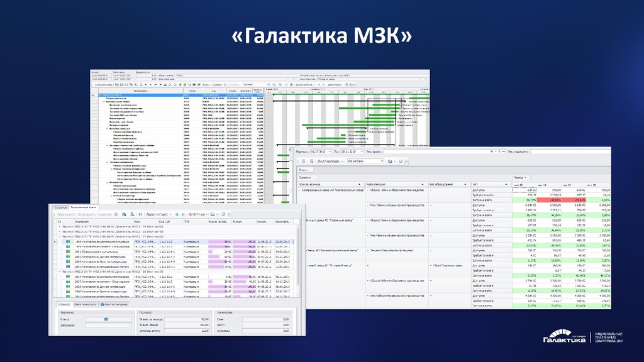The width and height of the screenshot is (644, 362).
Task: Click the blue forward arrow icon in the bottom-left toolbar
Action: [x=183, y=214]
